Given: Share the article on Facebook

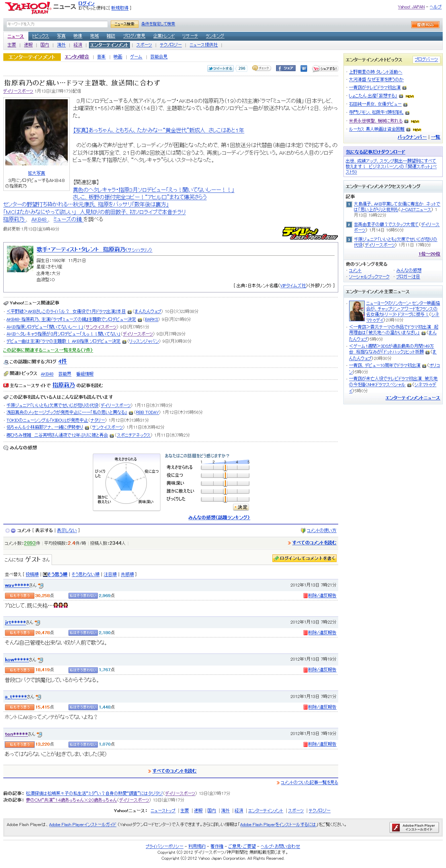Looking at the screenshot, I should pos(286,68).
